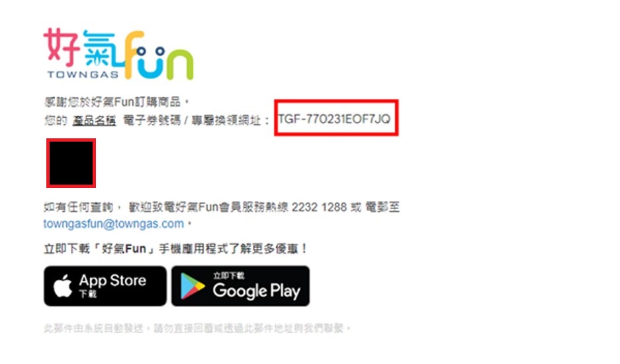The height and width of the screenshot is (364, 620).
Task: Click the yellow letter f in Fun logo
Action: pyautogui.click(x=132, y=54)
